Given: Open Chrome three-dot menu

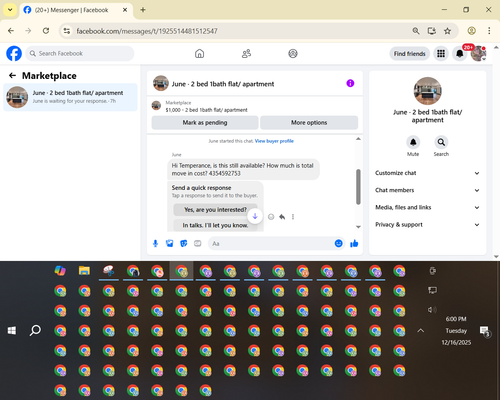Looking at the screenshot, I should pos(489,31).
